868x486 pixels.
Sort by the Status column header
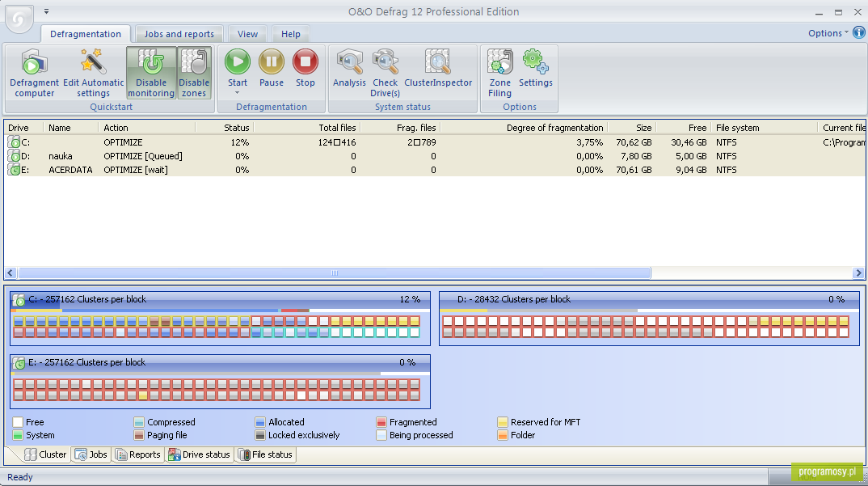point(224,128)
